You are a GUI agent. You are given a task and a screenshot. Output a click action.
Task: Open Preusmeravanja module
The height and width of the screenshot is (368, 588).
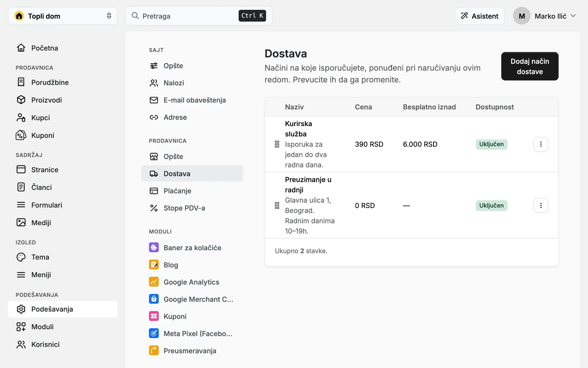click(192, 351)
